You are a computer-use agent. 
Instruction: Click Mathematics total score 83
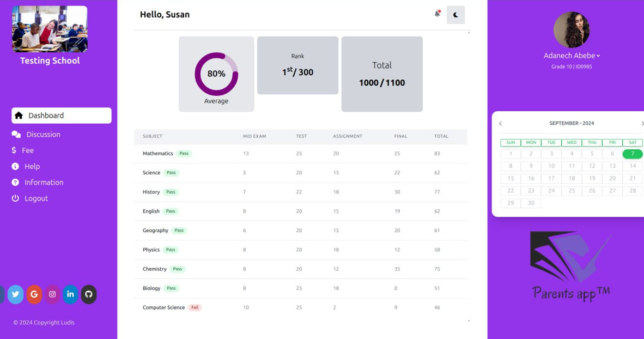437,153
